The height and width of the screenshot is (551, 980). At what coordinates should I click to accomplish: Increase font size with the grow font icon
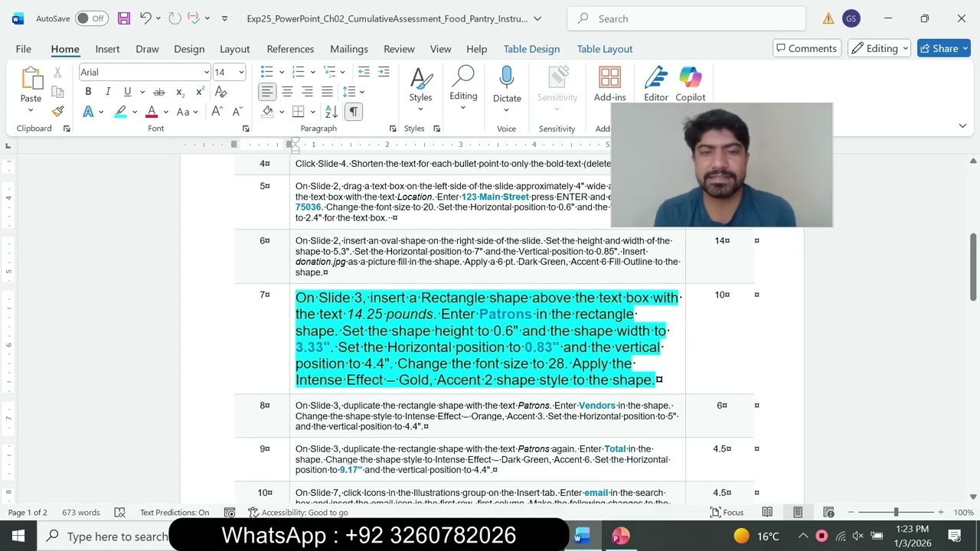pos(217,112)
